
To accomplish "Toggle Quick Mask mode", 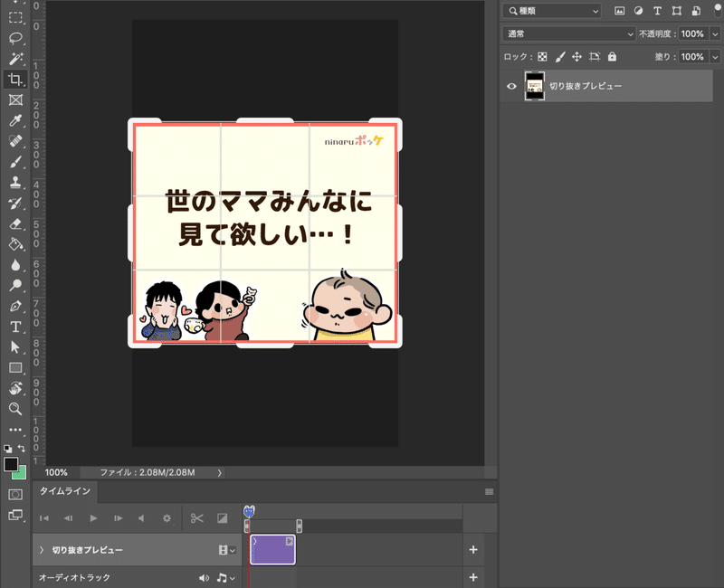I will tap(15, 494).
